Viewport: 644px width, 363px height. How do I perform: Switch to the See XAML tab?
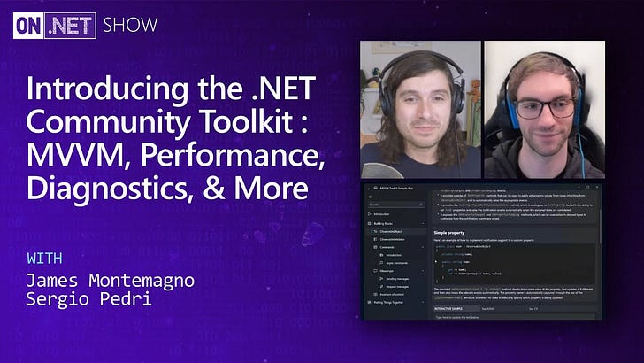(x=488, y=309)
